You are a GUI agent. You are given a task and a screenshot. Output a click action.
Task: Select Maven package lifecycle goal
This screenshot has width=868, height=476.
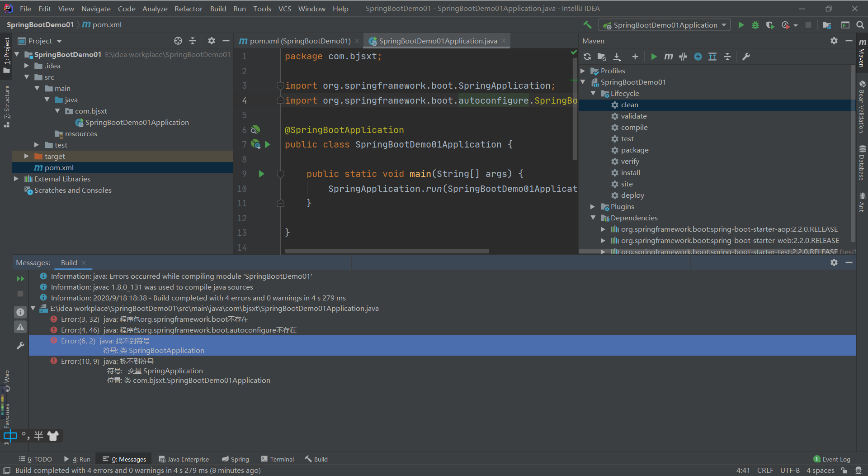point(634,150)
